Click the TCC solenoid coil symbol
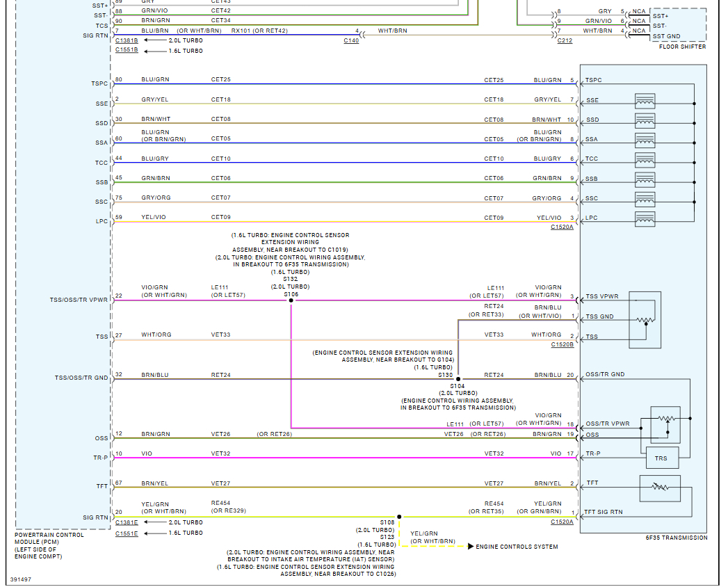 pyautogui.click(x=645, y=160)
